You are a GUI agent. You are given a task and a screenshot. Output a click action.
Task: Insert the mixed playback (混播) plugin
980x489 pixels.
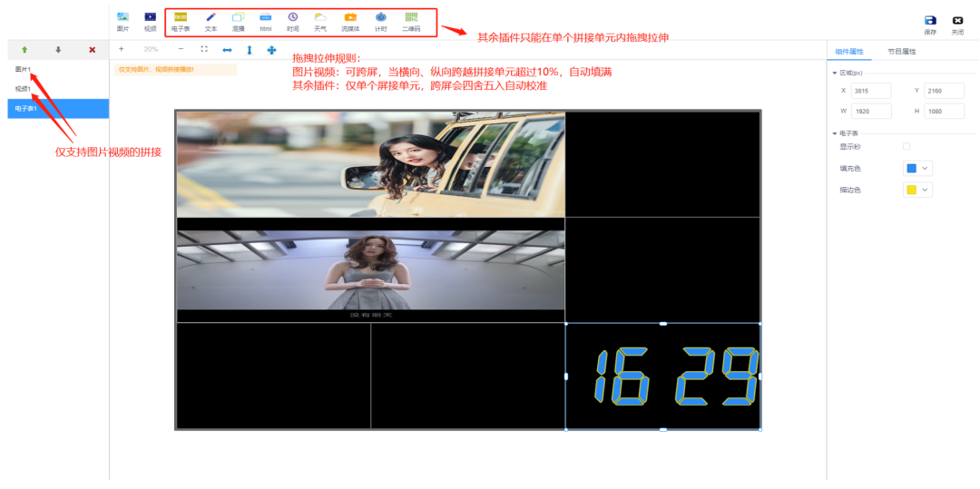coord(238,22)
